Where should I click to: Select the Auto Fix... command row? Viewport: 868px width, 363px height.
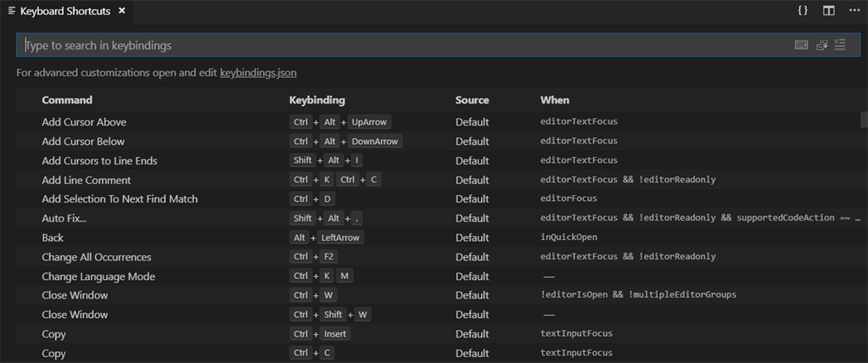64,219
